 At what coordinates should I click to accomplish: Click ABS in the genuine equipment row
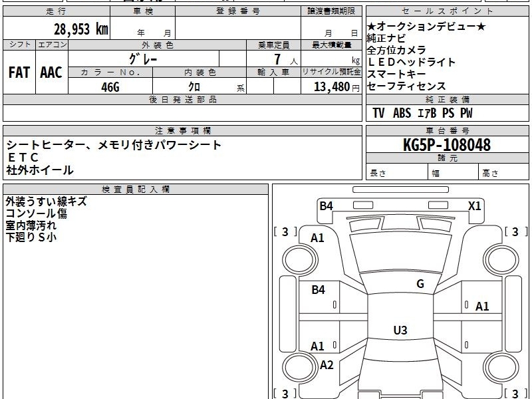tap(402, 113)
